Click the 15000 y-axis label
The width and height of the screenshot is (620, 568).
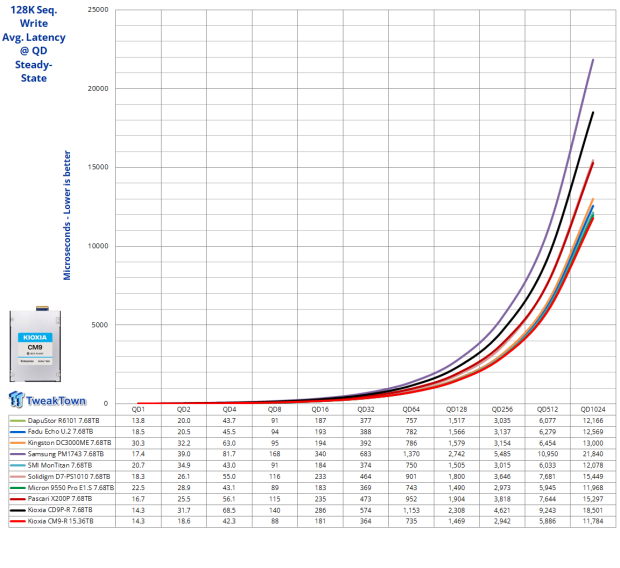(x=98, y=167)
